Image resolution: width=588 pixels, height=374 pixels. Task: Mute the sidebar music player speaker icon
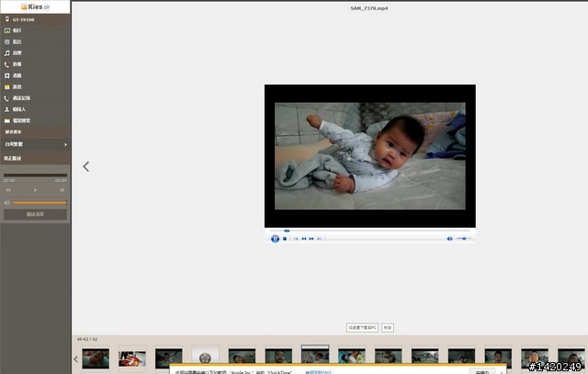[6, 202]
